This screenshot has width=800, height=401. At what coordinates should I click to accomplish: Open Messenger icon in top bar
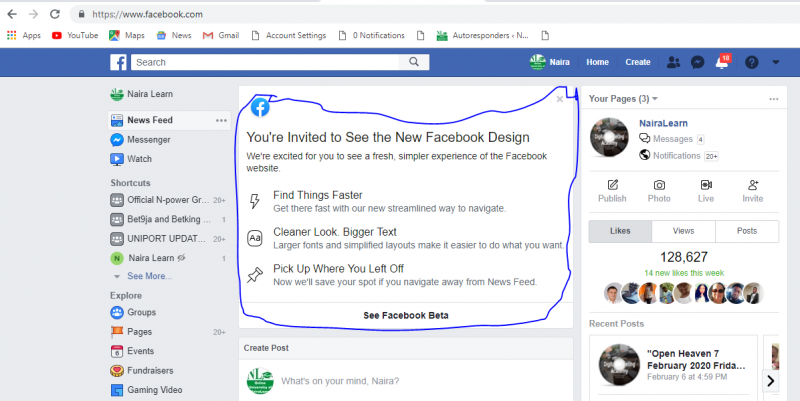click(x=697, y=62)
